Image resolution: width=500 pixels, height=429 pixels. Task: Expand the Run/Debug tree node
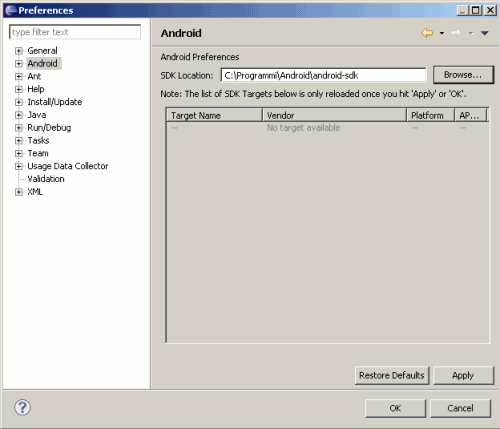[x=19, y=128]
